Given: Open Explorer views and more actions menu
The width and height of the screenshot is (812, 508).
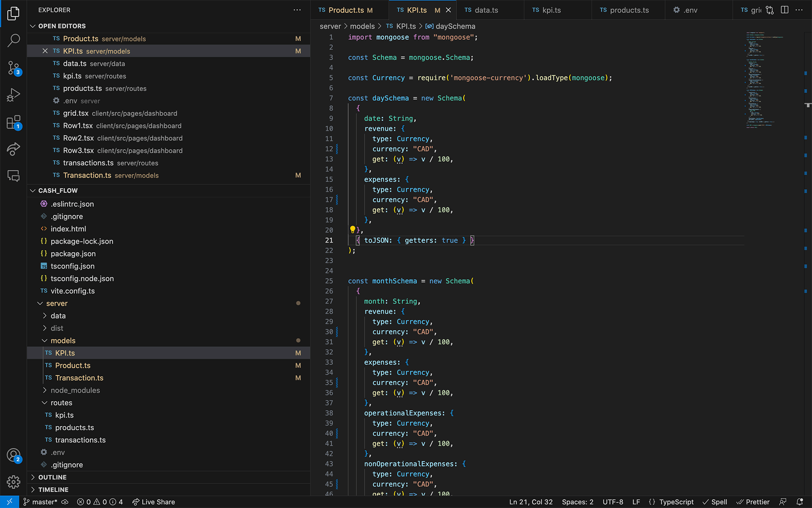Looking at the screenshot, I should (x=297, y=10).
